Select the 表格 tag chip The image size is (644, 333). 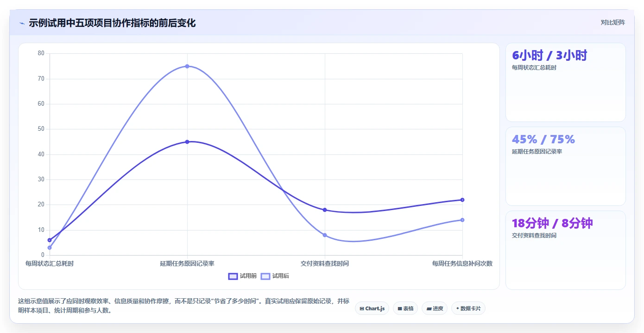pyautogui.click(x=405, y=308)
